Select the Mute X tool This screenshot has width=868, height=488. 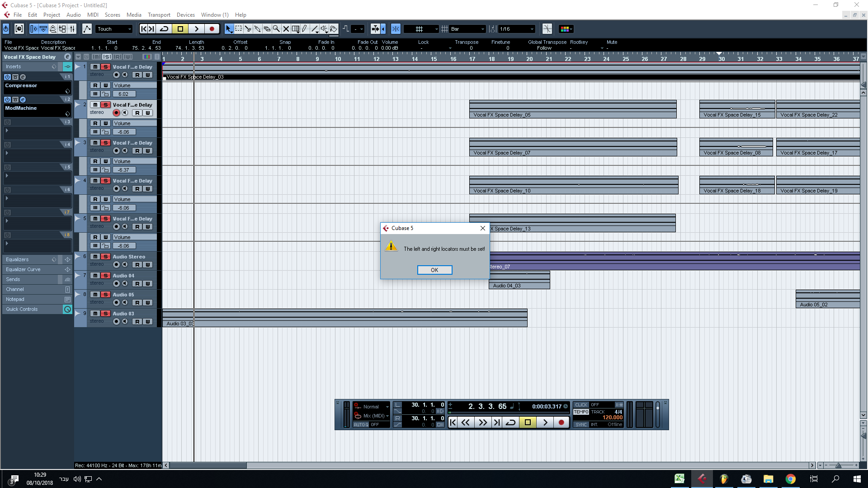tap(286, 29)
